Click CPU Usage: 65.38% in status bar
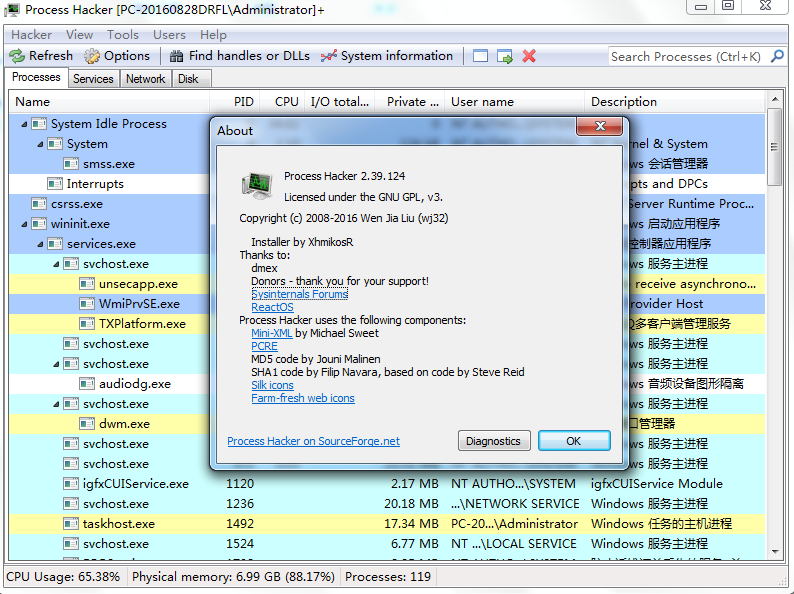The height and width of the screenshot is (594, 794). (63, 577)
